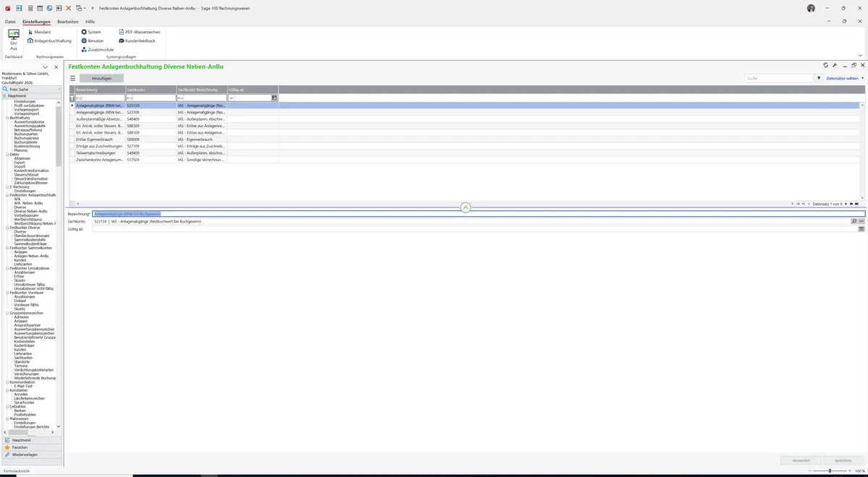Sort by the Bezeichnung column header
868x477 pixels.
click(100, 90)
